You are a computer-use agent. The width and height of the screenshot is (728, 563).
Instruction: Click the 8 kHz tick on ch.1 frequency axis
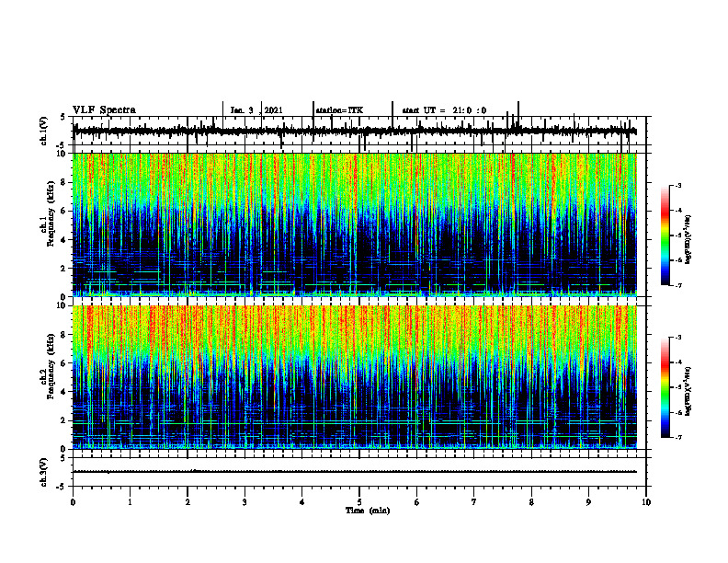point(64,182)
